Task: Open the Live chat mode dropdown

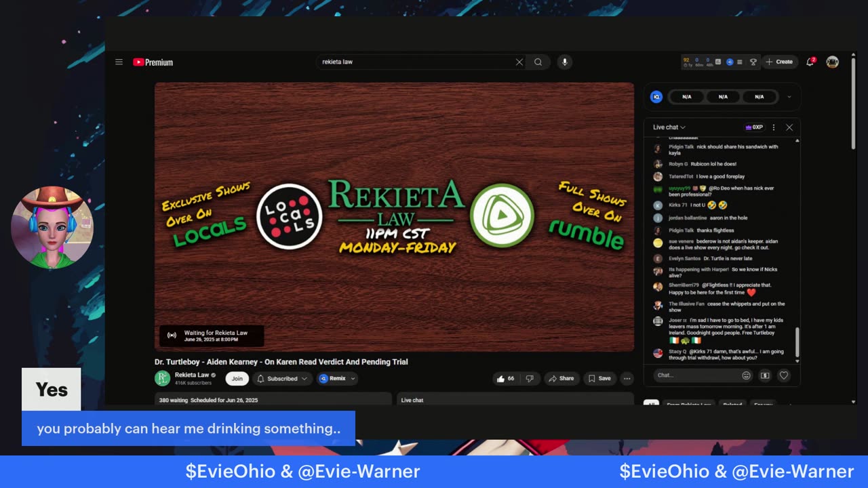Action: pyautogui.click(x=669, y=127)
